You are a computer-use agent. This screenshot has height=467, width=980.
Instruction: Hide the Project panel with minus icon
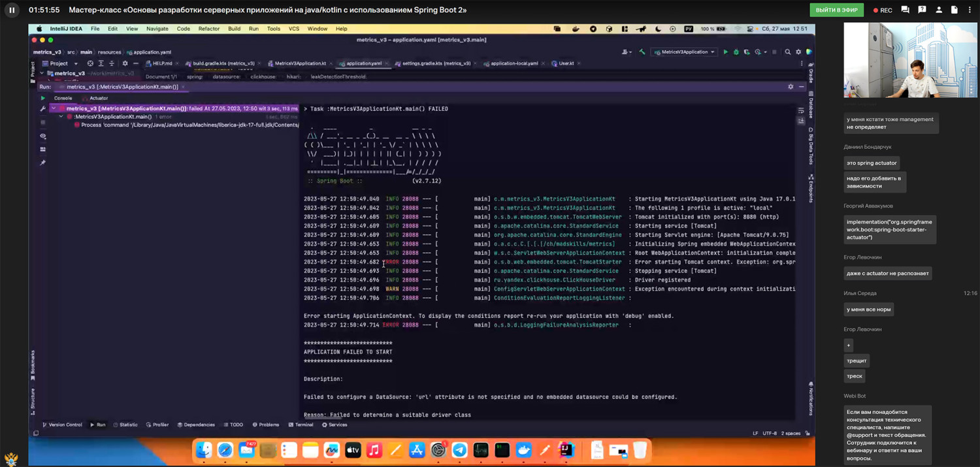click(x=135, y=63)
